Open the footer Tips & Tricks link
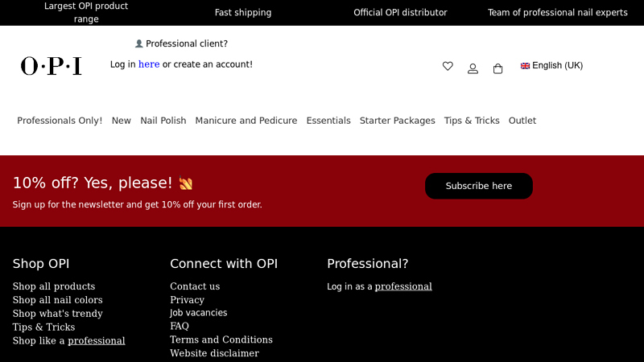The height and width of the screenshot is (362, 644). pyautogui.click(x=44, y=327)
